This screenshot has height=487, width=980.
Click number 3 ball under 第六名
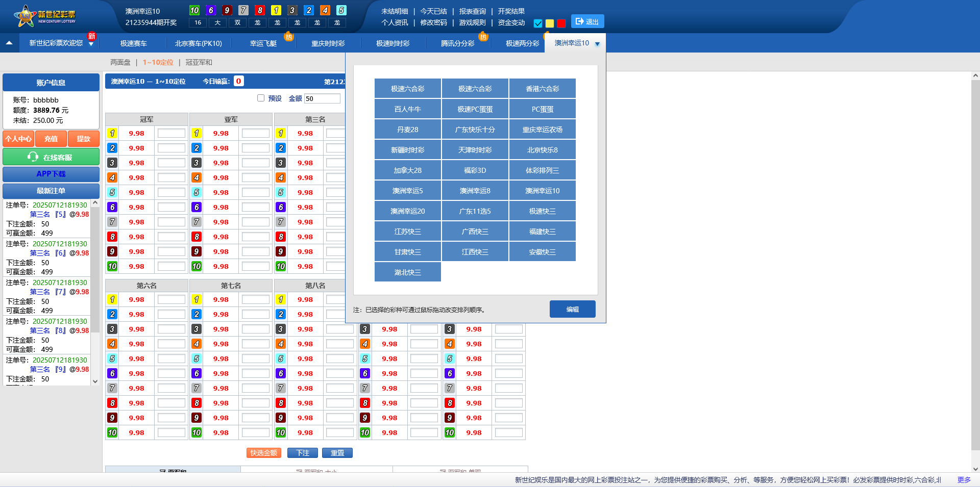tap(112, 329)
